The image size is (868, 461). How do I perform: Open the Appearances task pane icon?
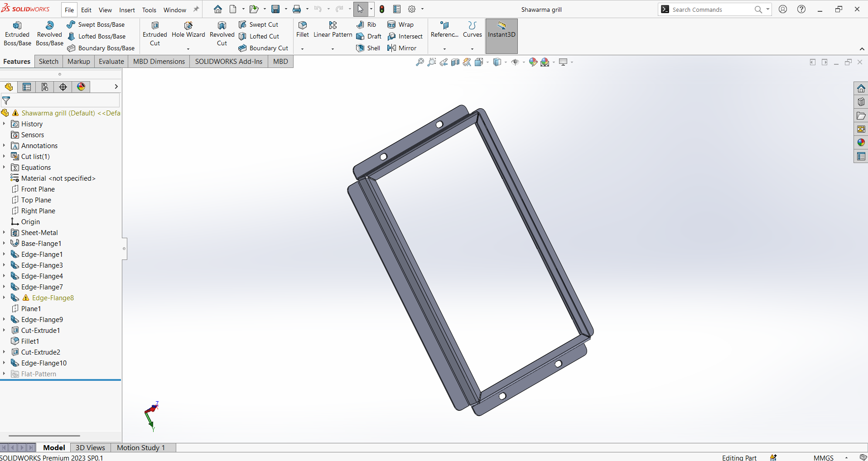click(861, 143)
